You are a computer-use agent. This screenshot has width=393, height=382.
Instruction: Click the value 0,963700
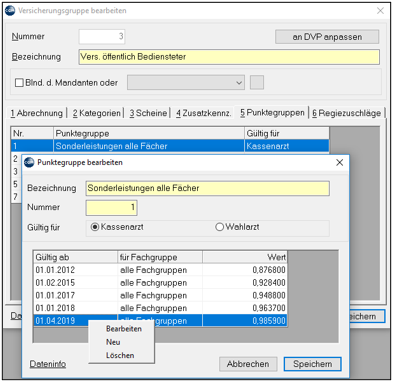269,308
